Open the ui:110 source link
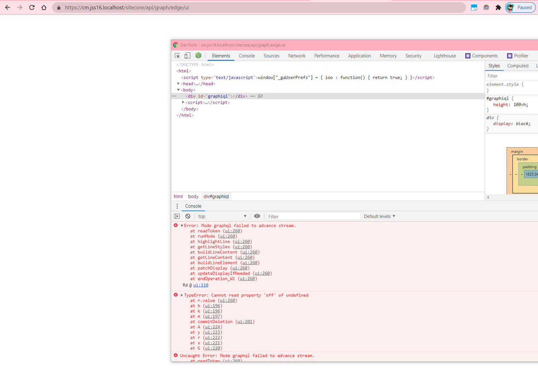Screen dimensions: 538x392 click(x=201, y=285)
